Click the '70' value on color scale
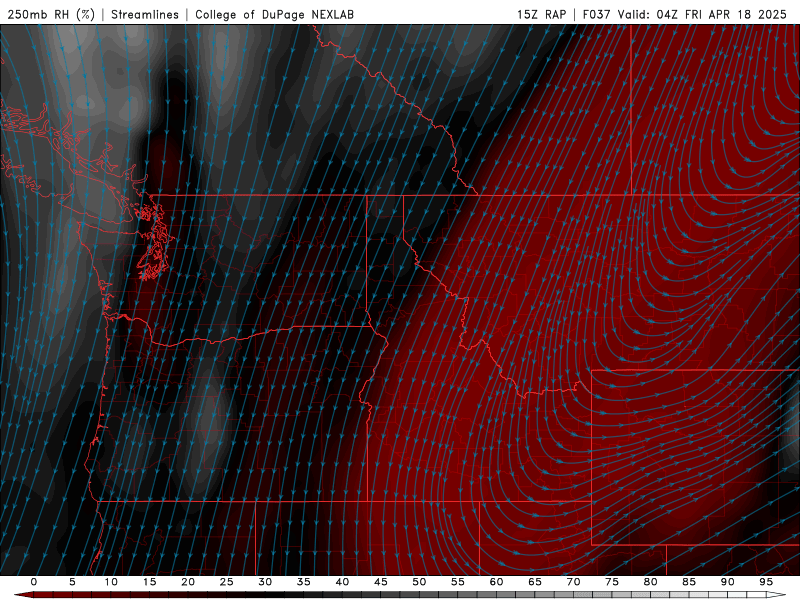Viewport: 800px width, 600px height. click(573, 582)
